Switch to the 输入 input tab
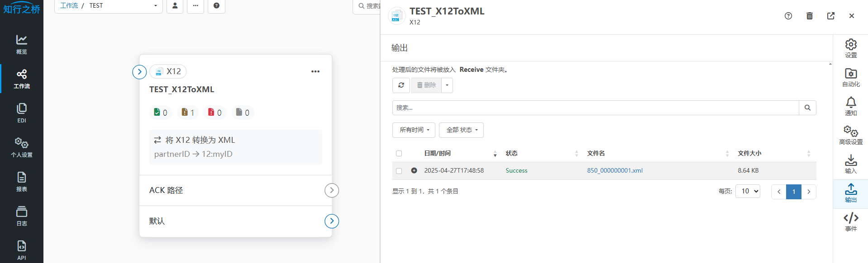868x263 pixels. pyautogui.click(x=850, y=164)
